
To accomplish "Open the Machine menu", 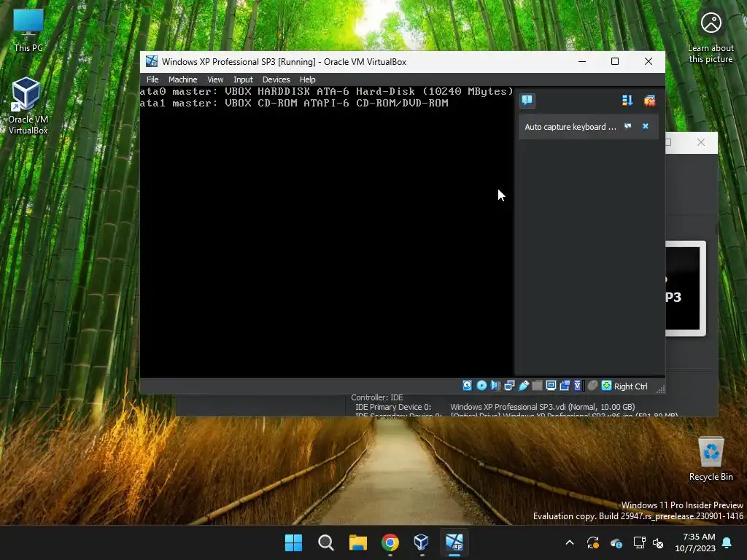I will point(182,79).
